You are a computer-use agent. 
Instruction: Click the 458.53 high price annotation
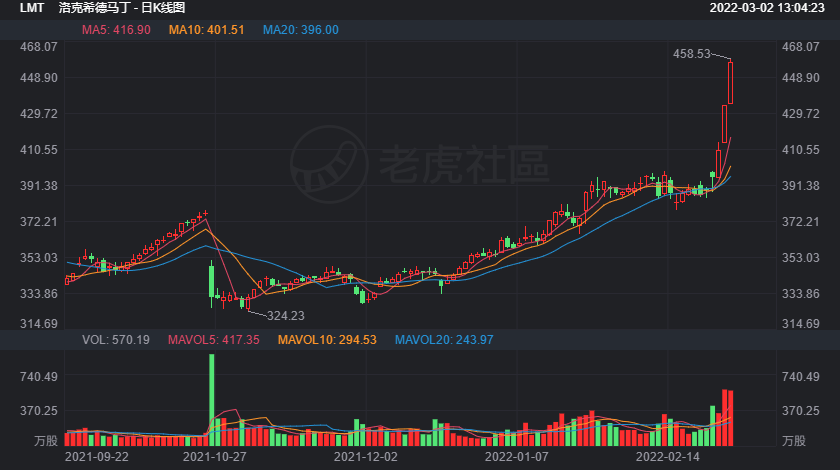click(692, 54)
